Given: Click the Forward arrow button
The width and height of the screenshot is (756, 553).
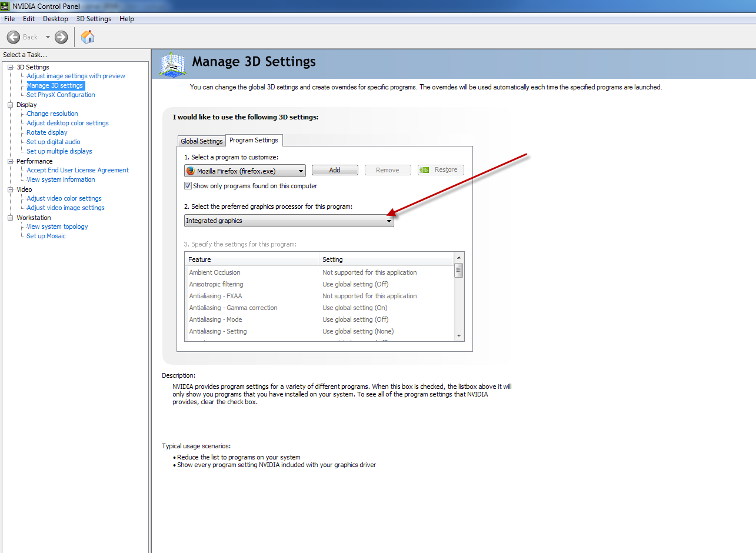Looking at the screenshot, I should pyautogui.click(x=61, y=37).
